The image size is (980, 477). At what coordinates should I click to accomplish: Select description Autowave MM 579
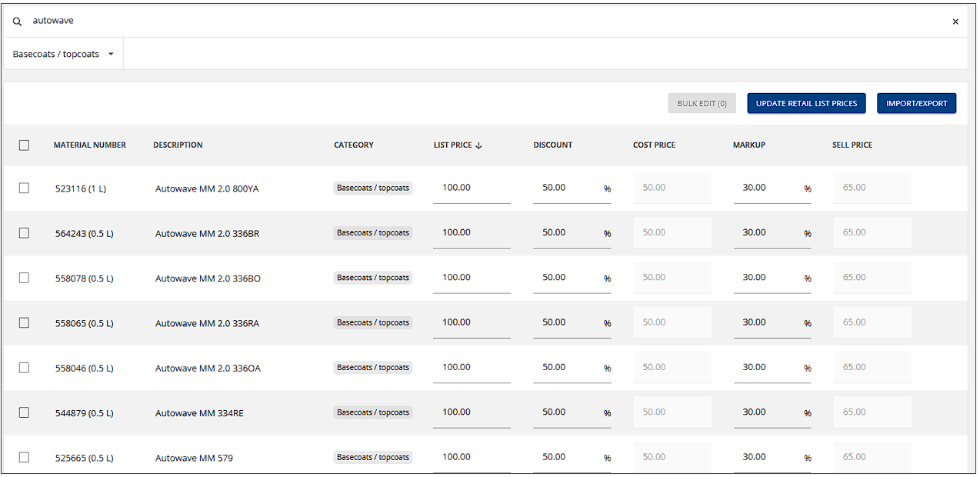click(194, 458)
